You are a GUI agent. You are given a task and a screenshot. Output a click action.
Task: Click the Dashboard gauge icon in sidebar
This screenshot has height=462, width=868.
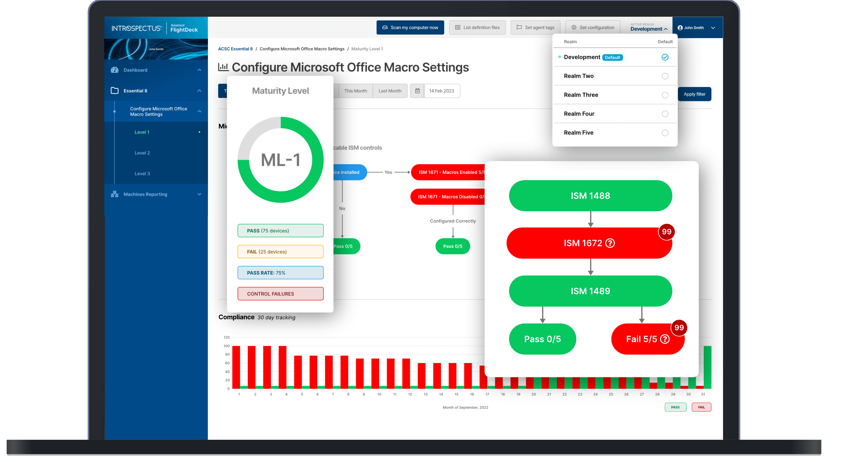(x=115, y=70)
